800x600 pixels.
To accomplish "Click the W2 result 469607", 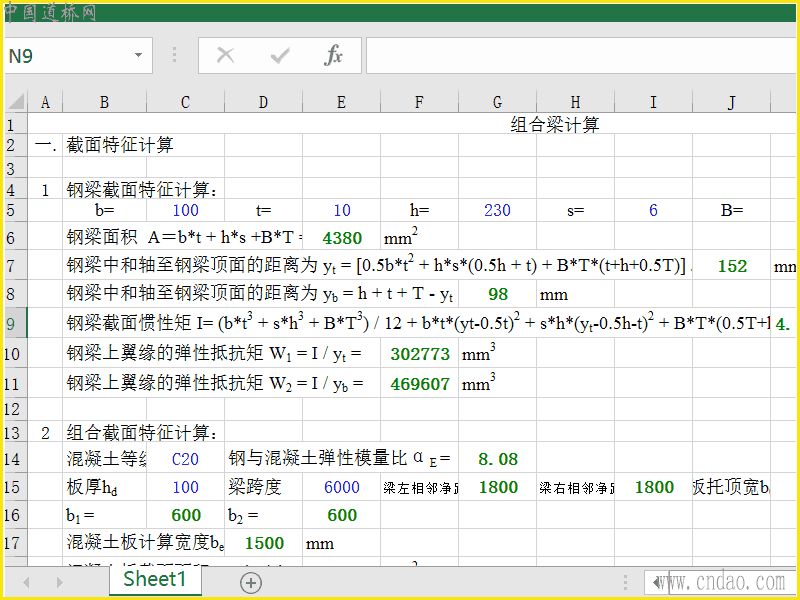I will [420, 383].
